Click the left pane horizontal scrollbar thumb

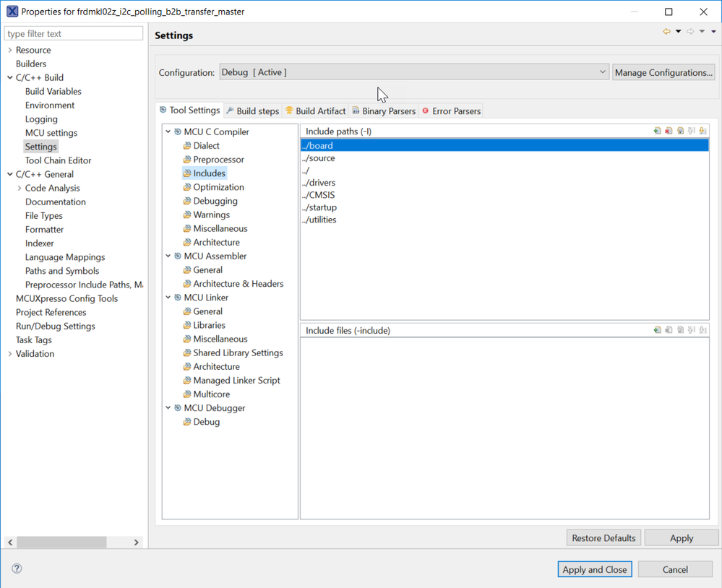coord(61,542)
